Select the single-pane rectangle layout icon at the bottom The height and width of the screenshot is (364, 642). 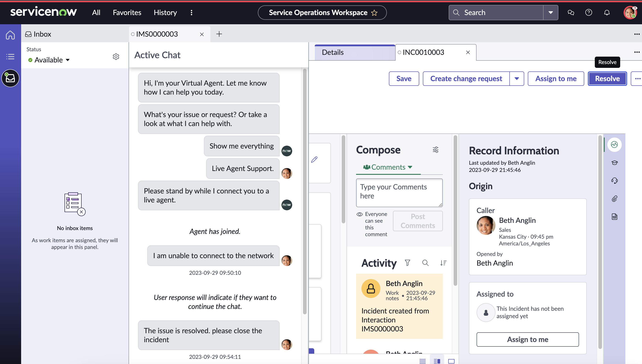(451, 361)
